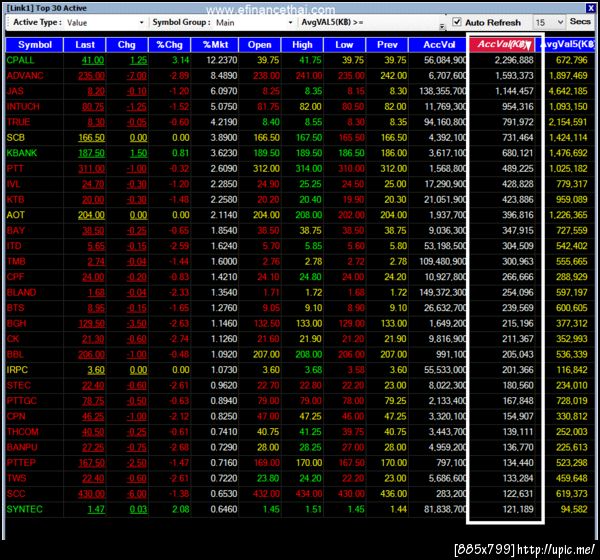This screenshot has width=600, height=560.
Task: Select the ADVANC symbol
Action: click(x=25, y=76)
